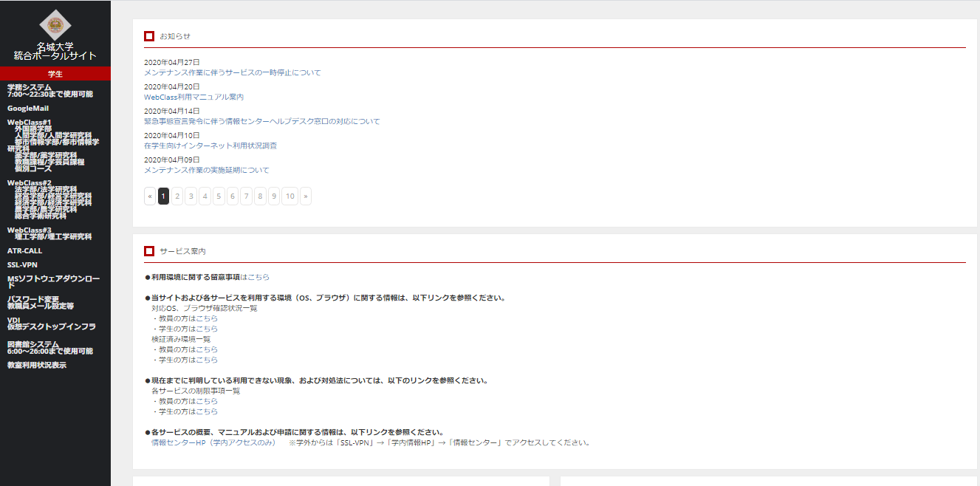This screenshot has height=486, width=980.
Task: Select 理工学部/理工学研究科 under WebClass#3
Action: pyautogui.click(x=53, y=237)
